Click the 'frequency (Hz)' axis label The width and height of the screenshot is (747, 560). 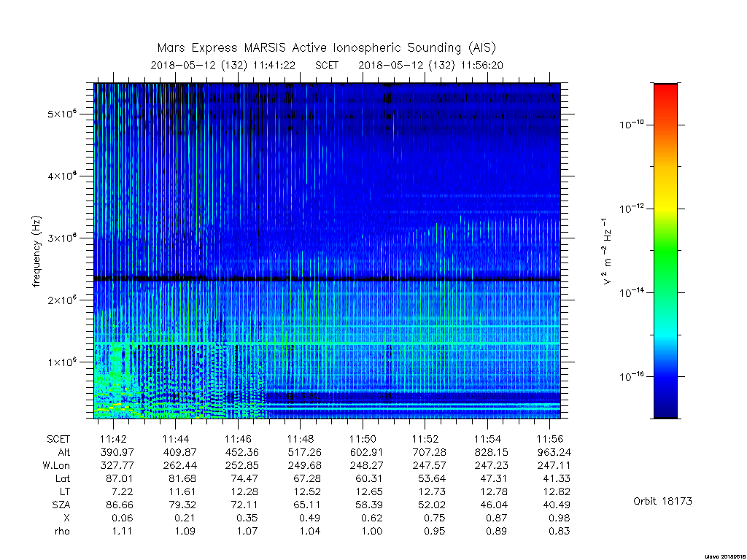click(36, 252)
